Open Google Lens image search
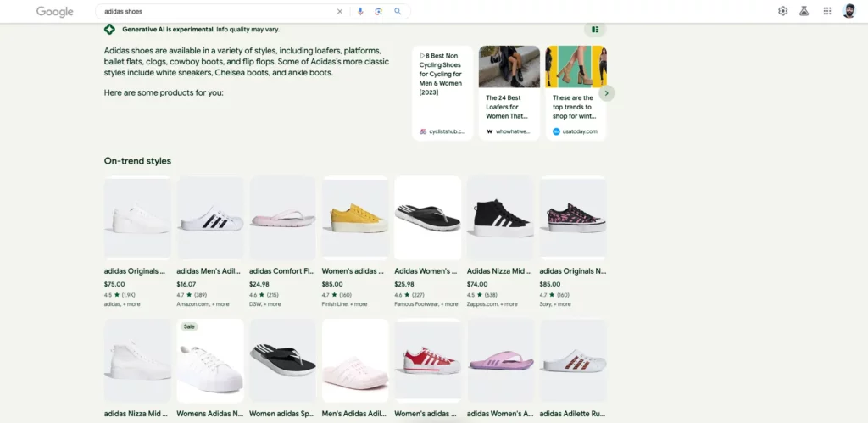 (379, 12)
